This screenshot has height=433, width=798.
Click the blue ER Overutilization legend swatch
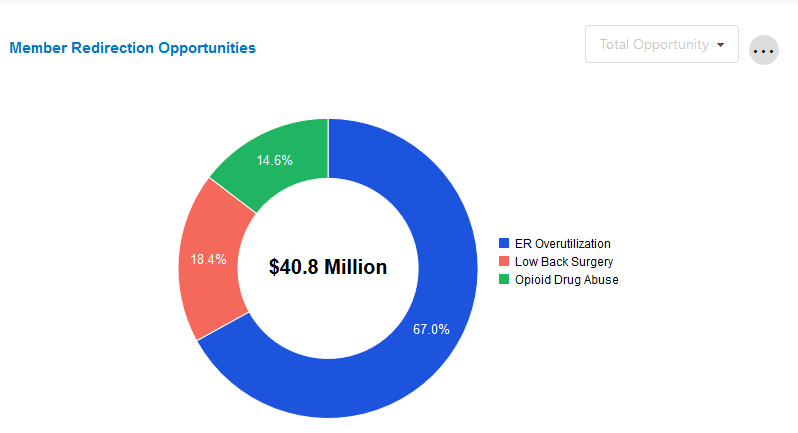(x=504, y=243)
